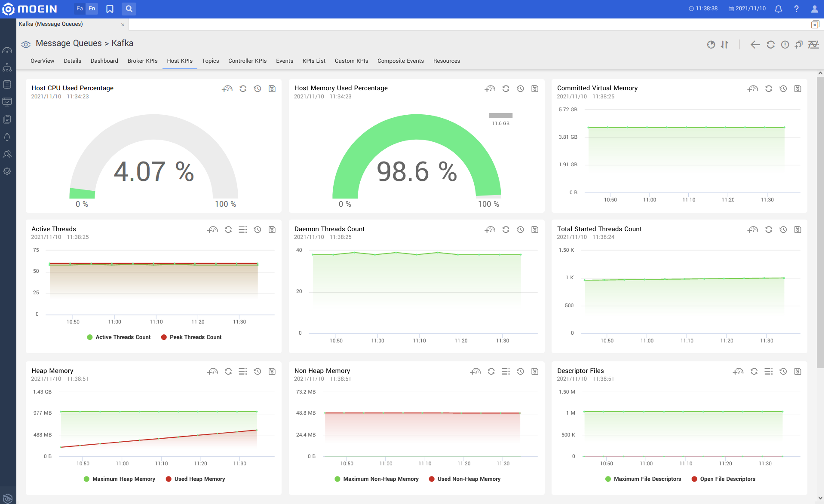Click the MOEIN logo

point(30,9)
